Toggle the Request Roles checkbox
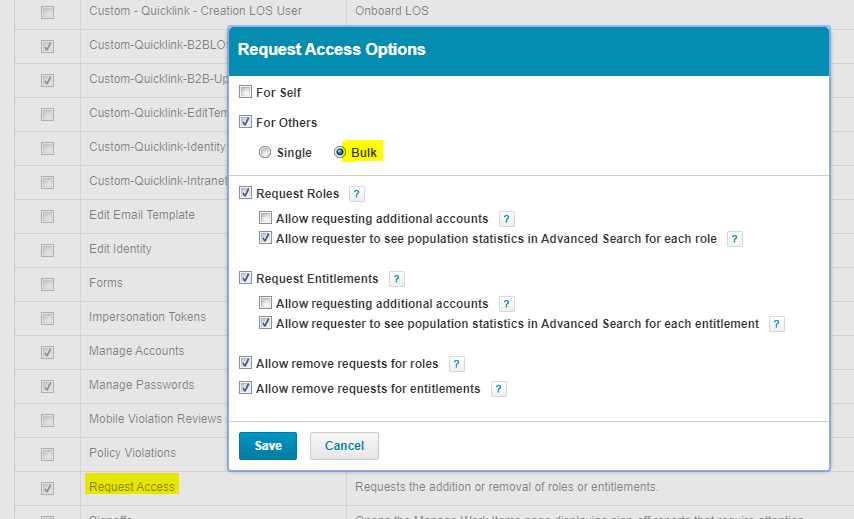 click(x=246, y=193)
